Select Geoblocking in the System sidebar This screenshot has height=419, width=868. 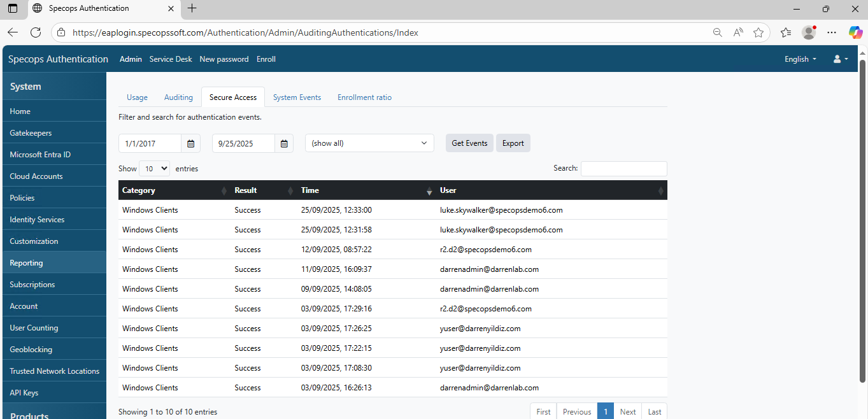(31, 349)
